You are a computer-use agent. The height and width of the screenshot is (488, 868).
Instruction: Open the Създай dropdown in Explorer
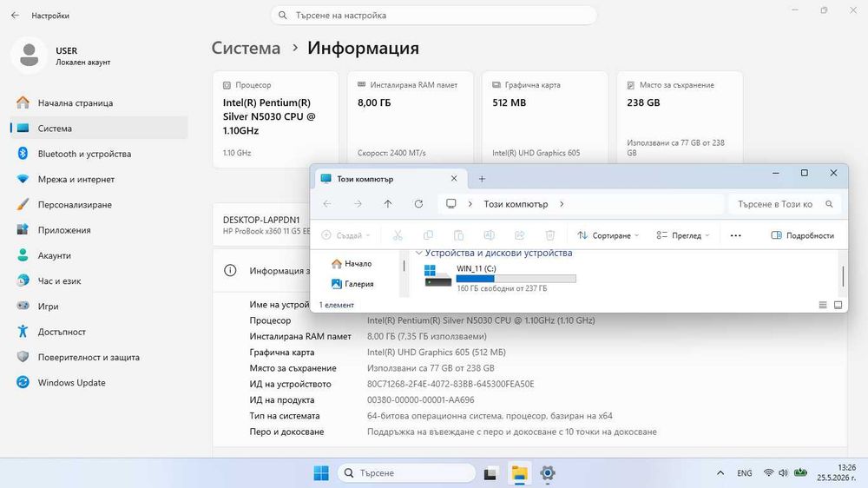point(346,235)
